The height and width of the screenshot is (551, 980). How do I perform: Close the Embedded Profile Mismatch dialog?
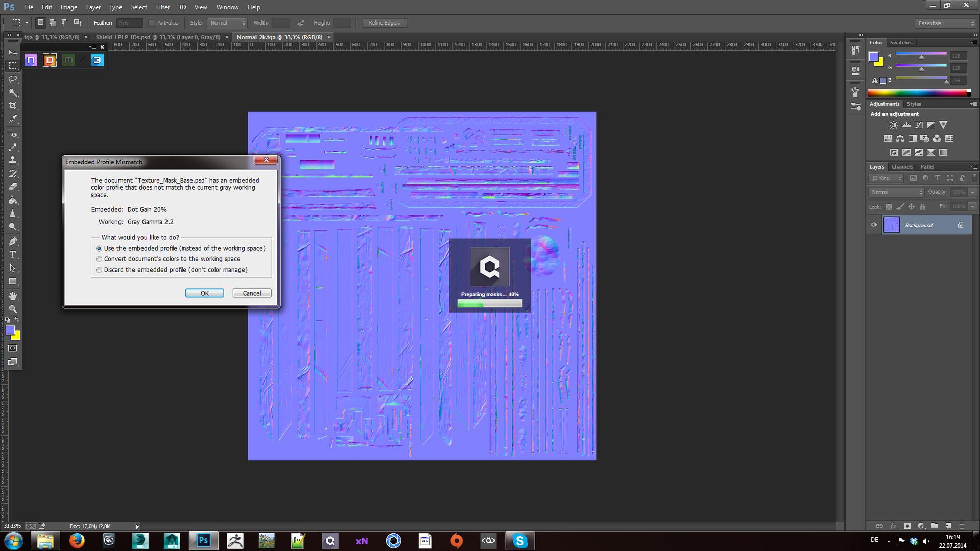point(266,160)
